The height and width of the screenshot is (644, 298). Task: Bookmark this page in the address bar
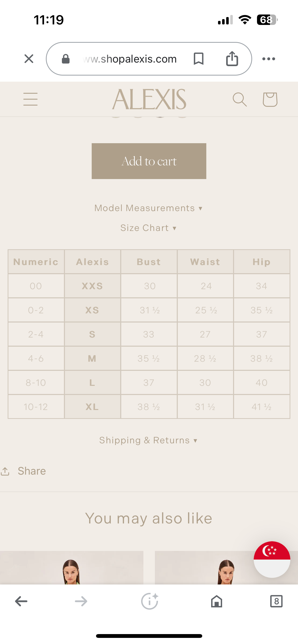(198, 59)
